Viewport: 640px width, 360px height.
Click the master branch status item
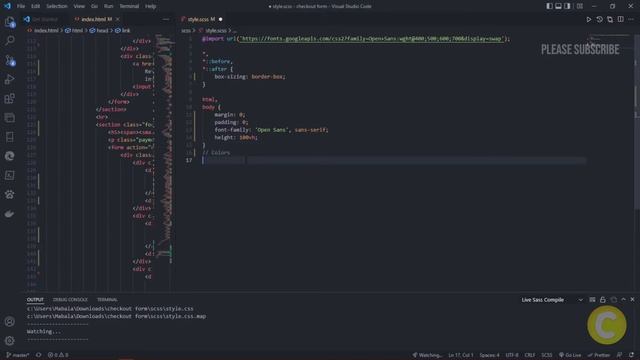pyautogui.click(x=18, y=355)
